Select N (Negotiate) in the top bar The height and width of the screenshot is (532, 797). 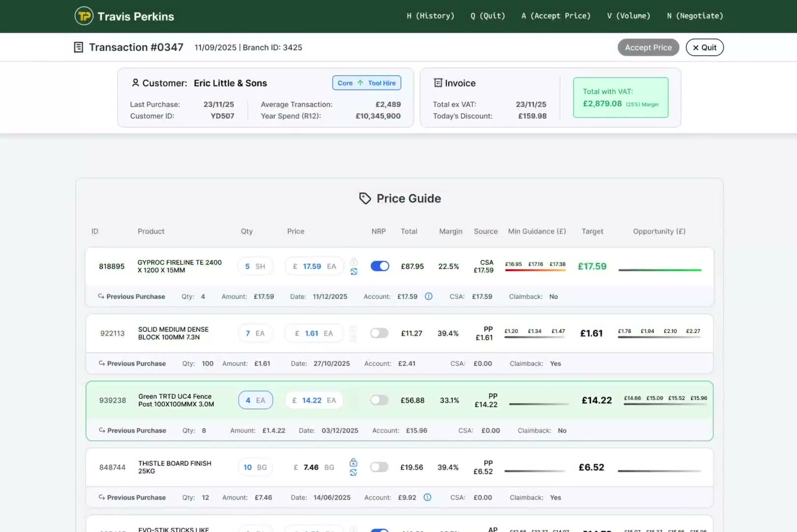[x=695, y=16]
